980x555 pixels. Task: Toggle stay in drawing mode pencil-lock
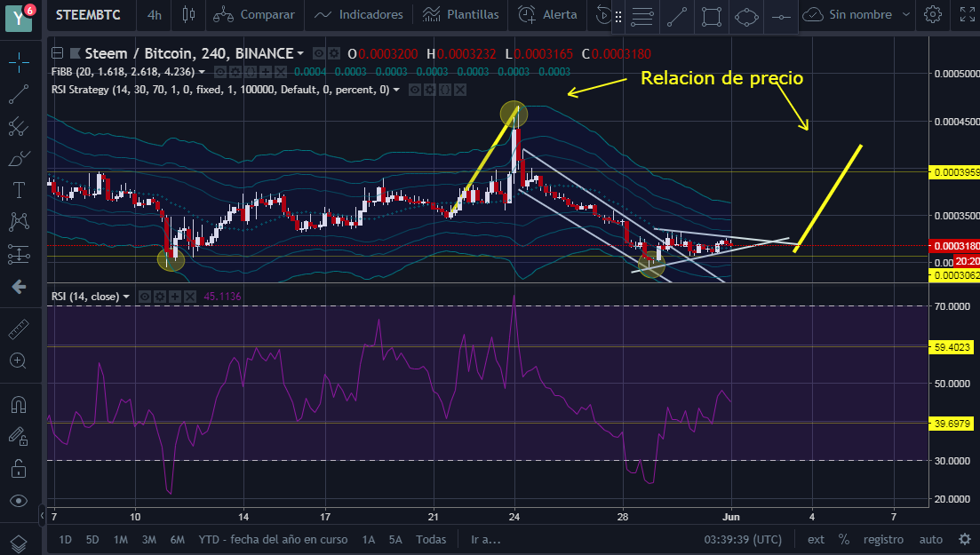[19, 436]
